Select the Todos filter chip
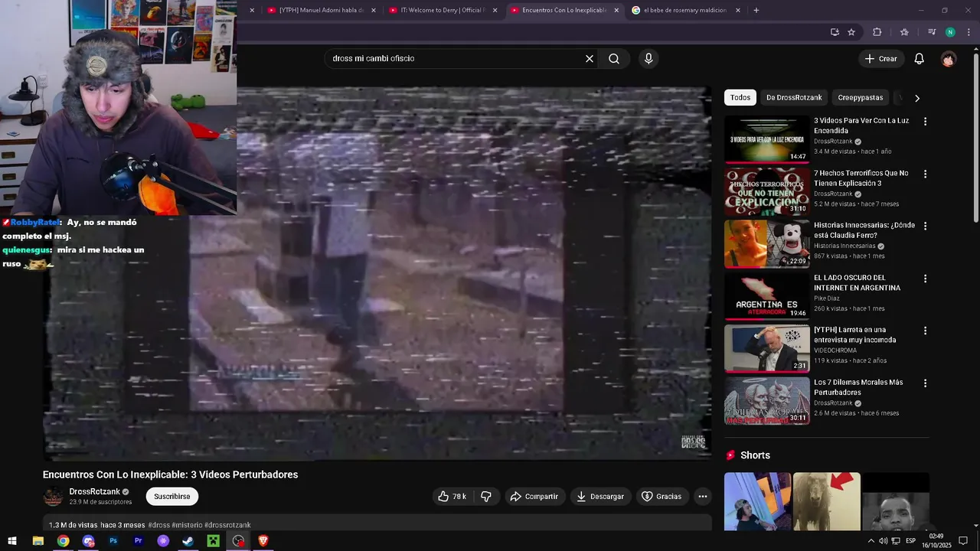The width and height of the screenshot is (980, 551). point(740,97)
